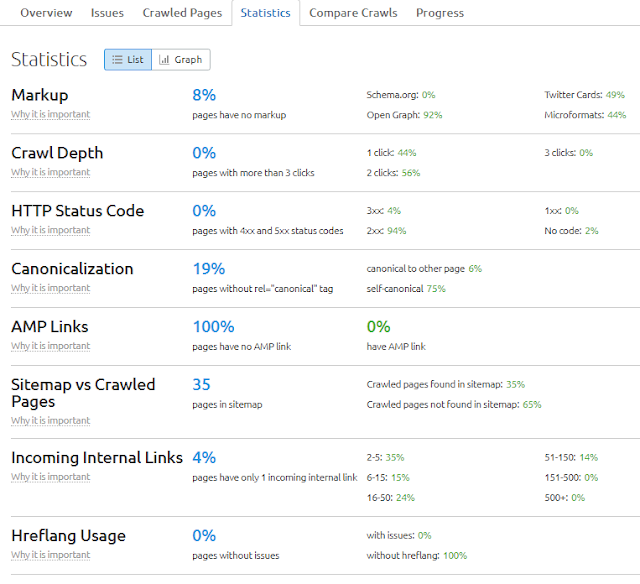640x584 pixels.
Task: Click 'Why it is important' under Crawl Depth
Action: tap(50, 173)
